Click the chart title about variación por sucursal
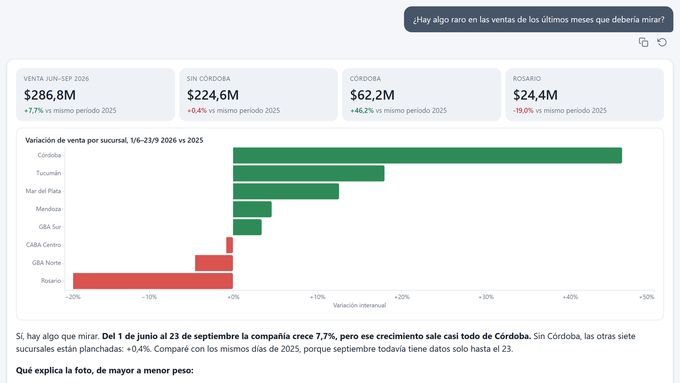The image size is (680, 383). [x=114, y=140]
